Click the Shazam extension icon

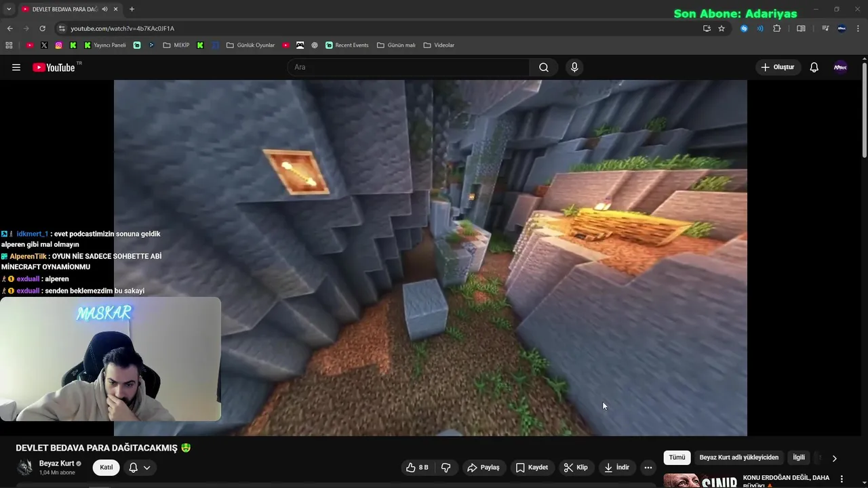744,28
